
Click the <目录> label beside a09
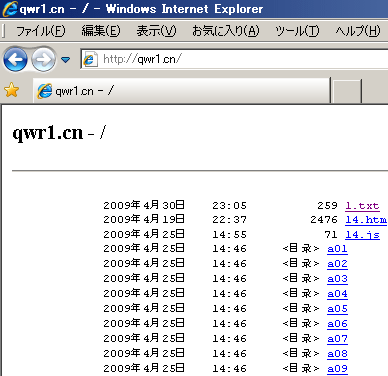click(301, 369)
